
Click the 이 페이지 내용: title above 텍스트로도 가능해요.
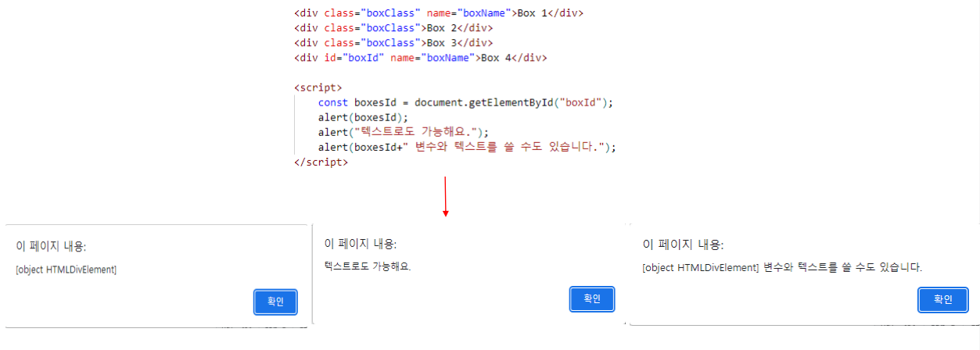(x=360, y=245)
